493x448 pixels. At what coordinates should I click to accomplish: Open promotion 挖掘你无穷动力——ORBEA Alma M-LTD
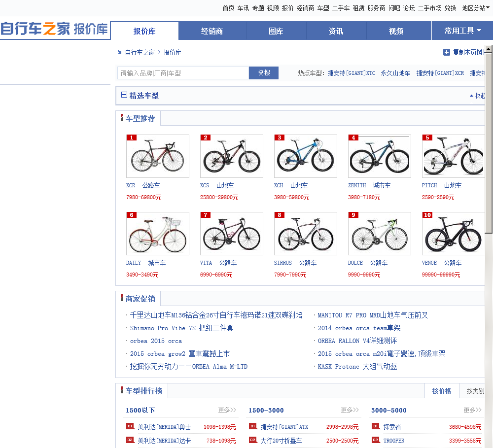pos(189,367)
